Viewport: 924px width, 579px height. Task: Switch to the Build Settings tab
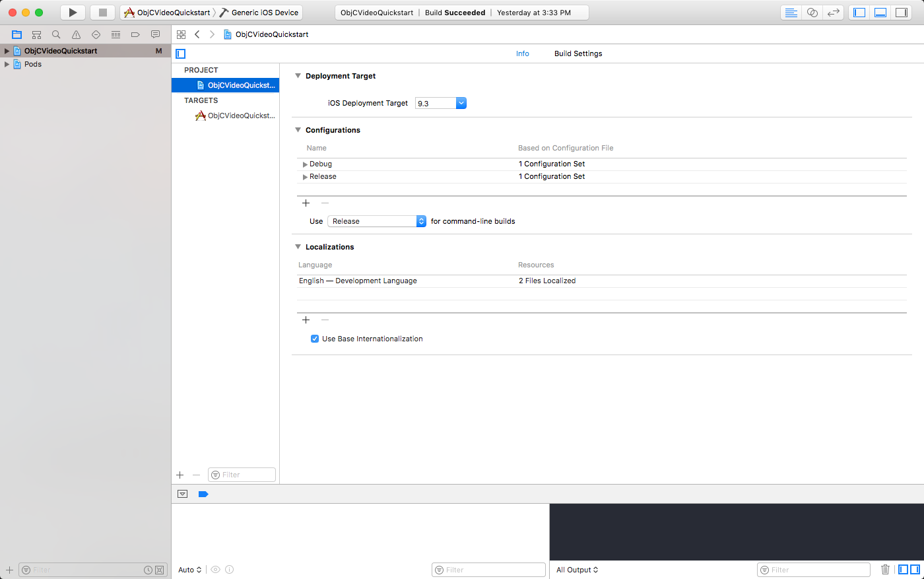(578, 53)
